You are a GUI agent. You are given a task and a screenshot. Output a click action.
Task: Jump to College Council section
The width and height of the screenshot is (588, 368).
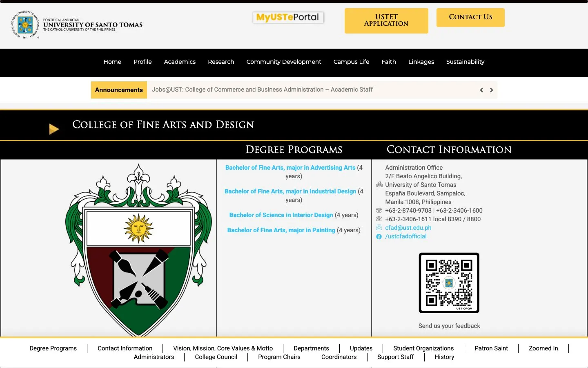(x=216, y=357)
